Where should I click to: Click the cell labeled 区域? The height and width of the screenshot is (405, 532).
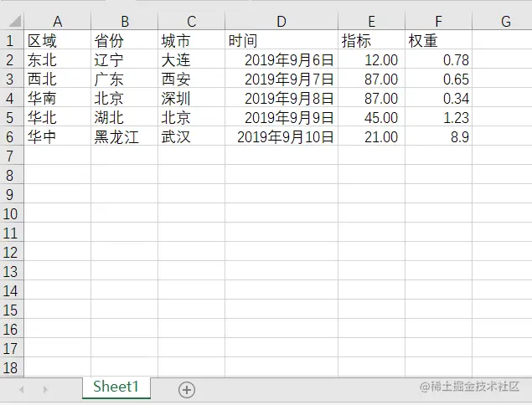pyautogui.click(x=57, y=41)
